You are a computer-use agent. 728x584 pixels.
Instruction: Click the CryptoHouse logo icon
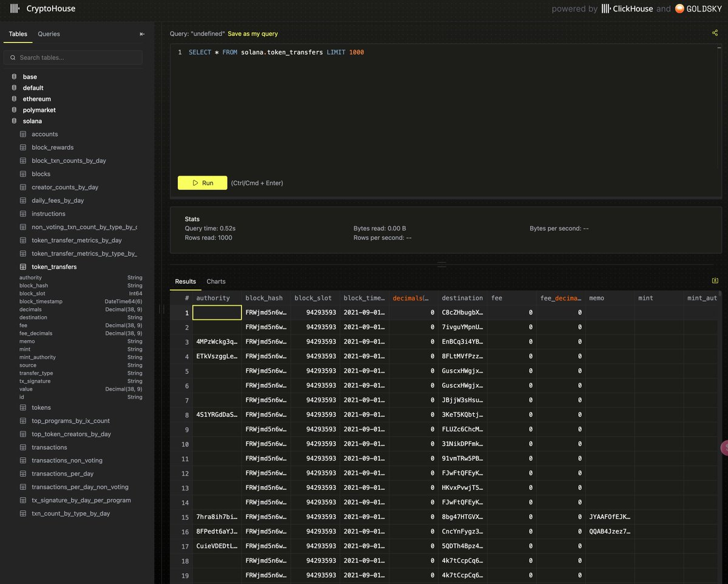tap(15, 8)
